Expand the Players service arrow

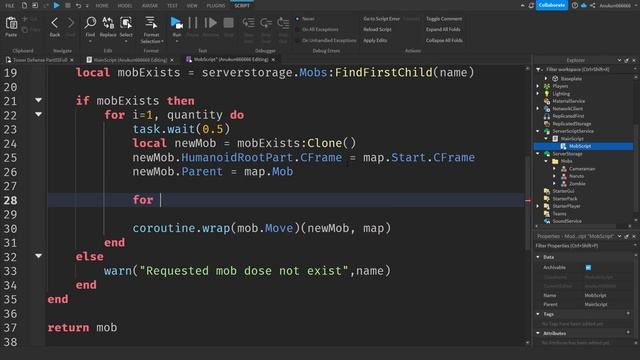[x=538, y=86]
